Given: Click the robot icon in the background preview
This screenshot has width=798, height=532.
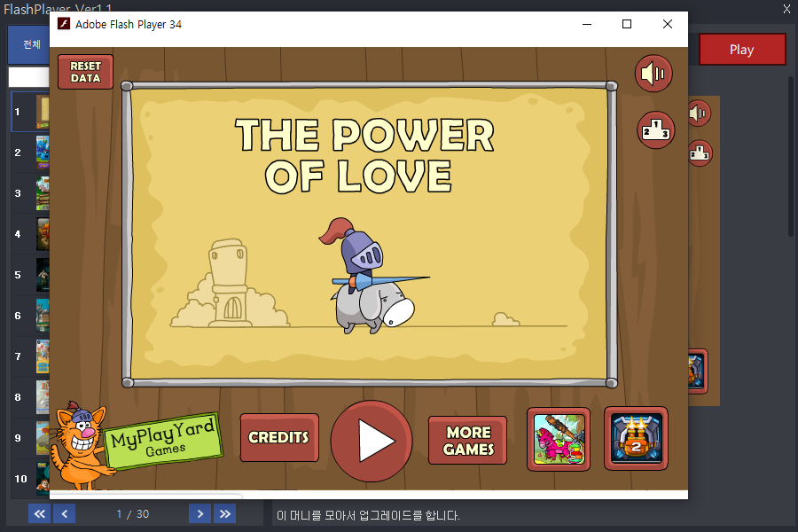Looking at the screenshot, I should [x=697, y=372].
